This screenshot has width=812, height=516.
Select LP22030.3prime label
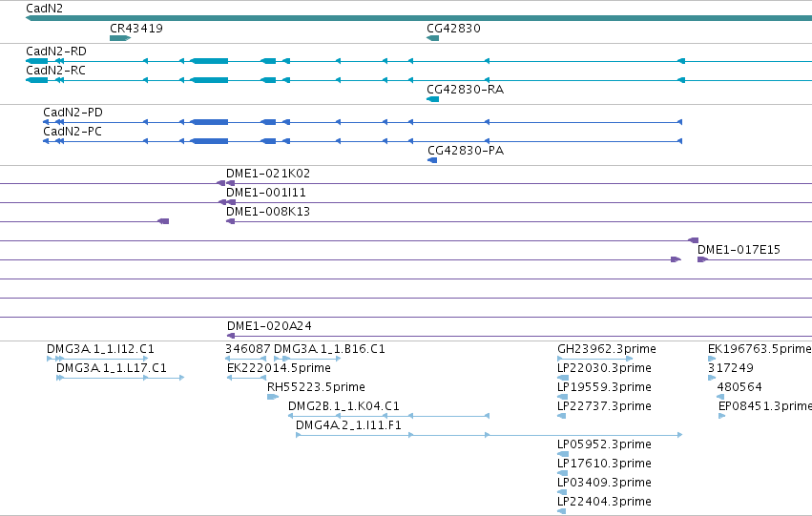604,368
